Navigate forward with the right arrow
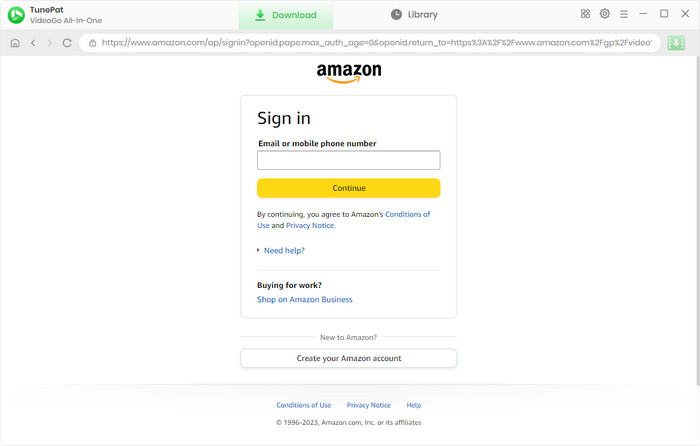The height and width of the screenshot is (446, 700). (x=50, y=43)
